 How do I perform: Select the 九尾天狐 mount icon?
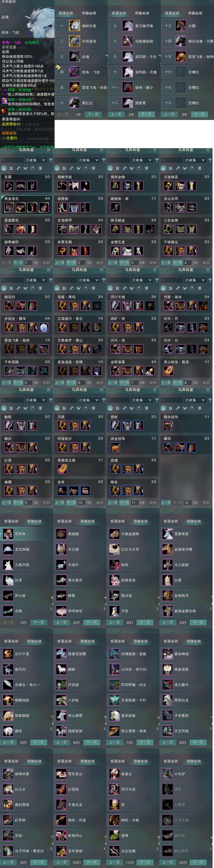click(x=8, y=564)
